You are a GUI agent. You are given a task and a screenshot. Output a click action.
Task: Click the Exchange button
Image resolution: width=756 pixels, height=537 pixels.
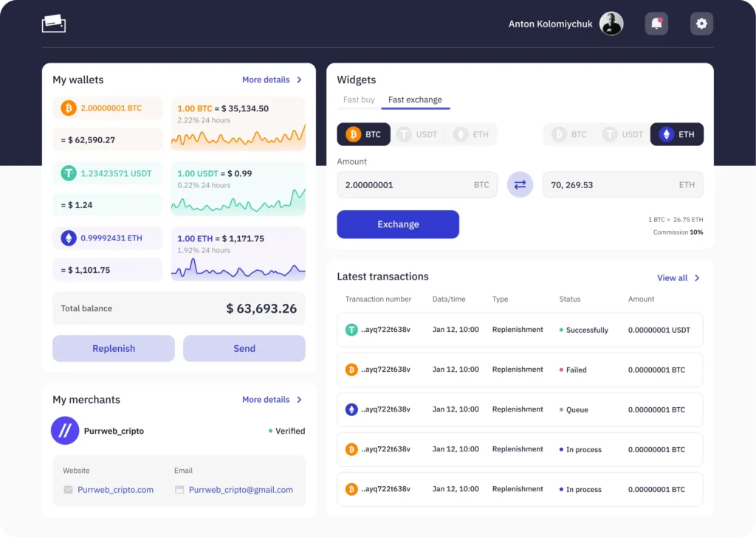coord(398,224)
